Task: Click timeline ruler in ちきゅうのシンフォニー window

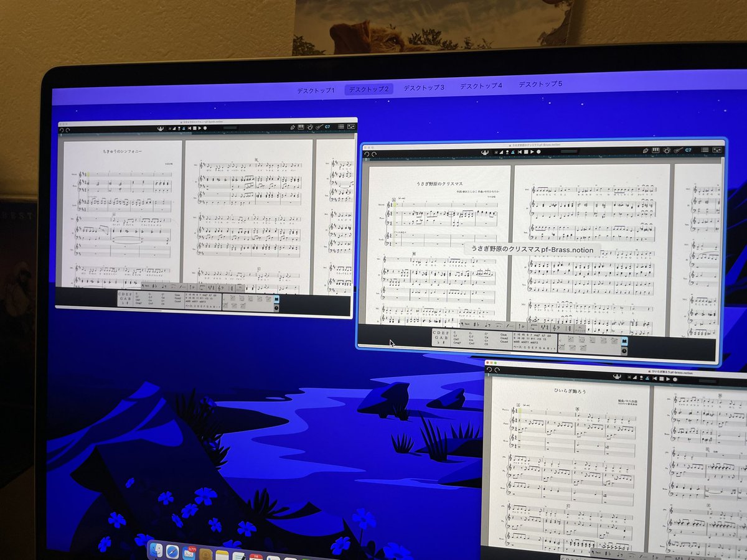Action: [x=207, y=133]
